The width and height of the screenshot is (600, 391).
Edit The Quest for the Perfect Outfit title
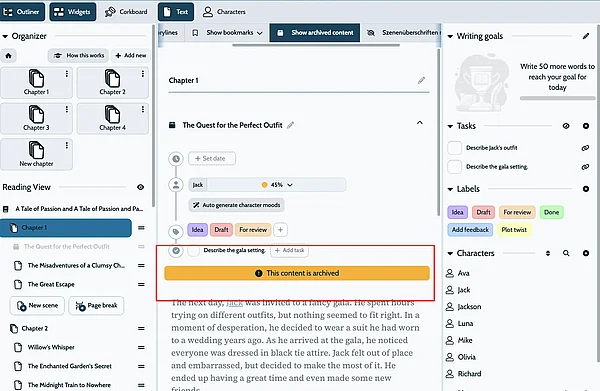[x=291, y=125]
